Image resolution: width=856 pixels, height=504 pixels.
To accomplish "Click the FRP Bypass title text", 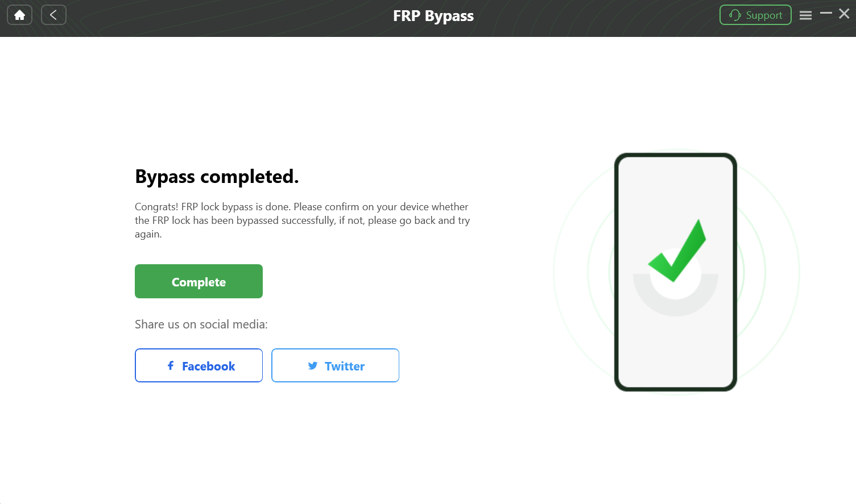I will (x=433, y=16).
